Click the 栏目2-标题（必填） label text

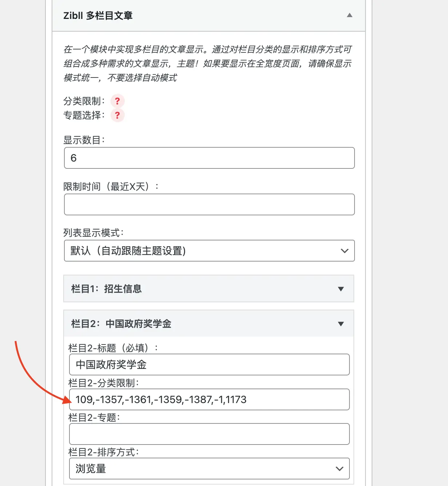(113, 348)
